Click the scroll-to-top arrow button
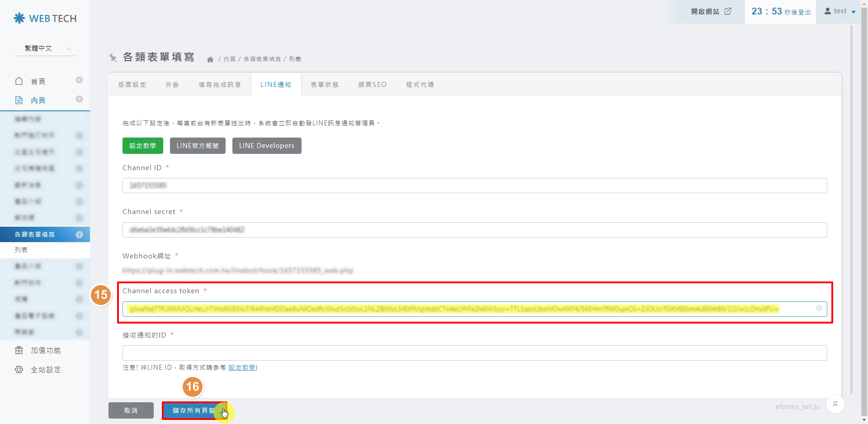This screenshot has height=424, width=868. pyautogui.click(x=835, y=404)
